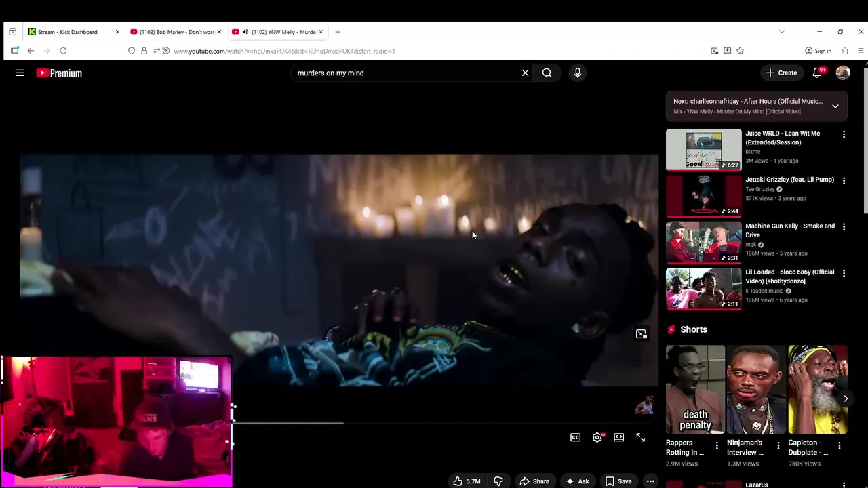Reload the current page
868x488 pixels.
pyautogui.click(x=63, y=51)
